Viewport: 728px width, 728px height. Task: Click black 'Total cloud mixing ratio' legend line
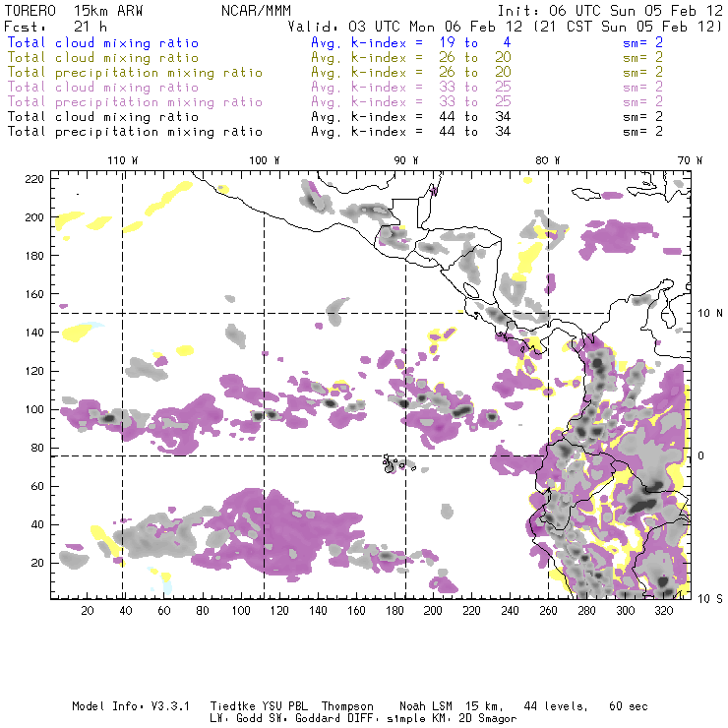[x=103, y=116]
